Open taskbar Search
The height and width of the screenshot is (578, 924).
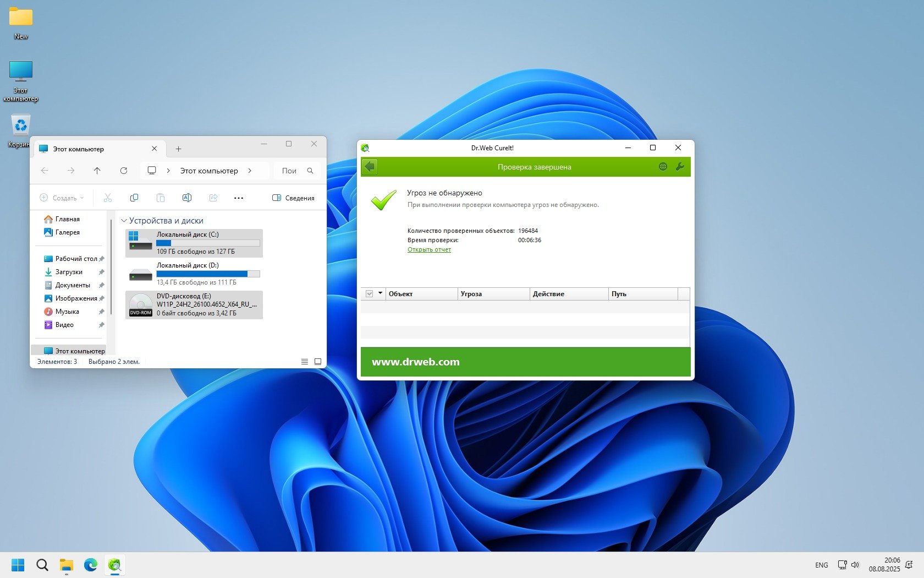click(42, 565)
